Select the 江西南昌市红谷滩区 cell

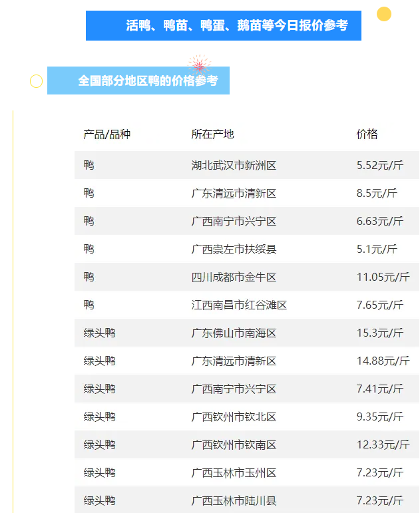coord(239,305)
